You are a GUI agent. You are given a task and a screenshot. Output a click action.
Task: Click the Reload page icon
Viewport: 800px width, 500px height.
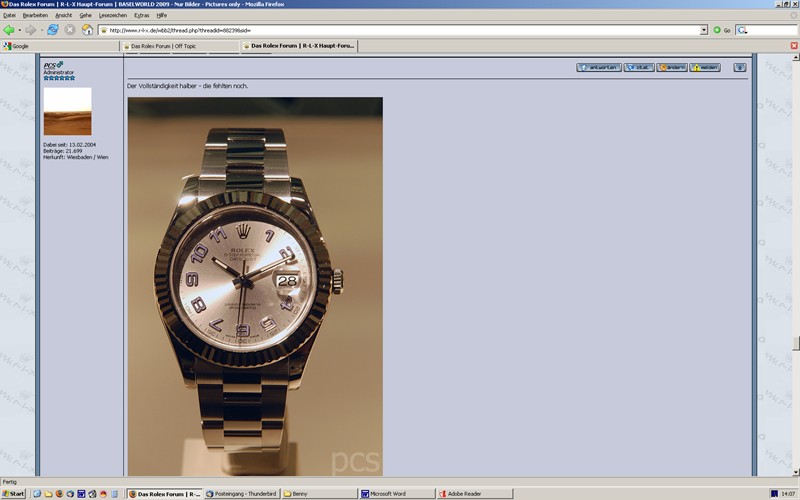52,30
